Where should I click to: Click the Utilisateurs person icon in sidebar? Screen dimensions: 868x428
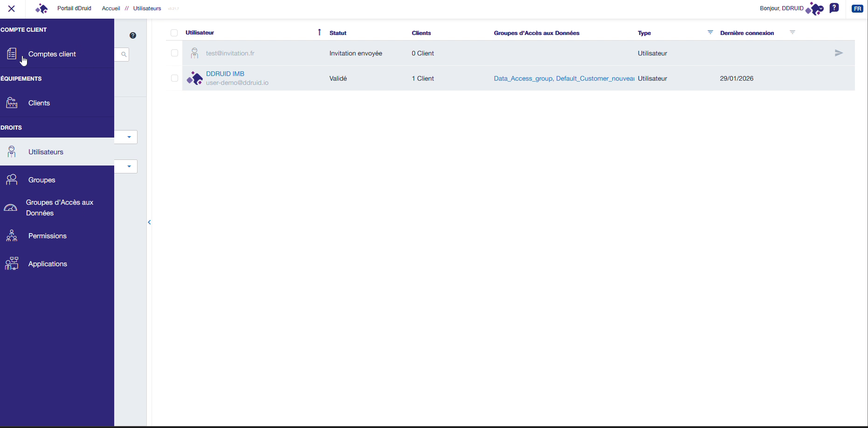click(x=12, y=152)
